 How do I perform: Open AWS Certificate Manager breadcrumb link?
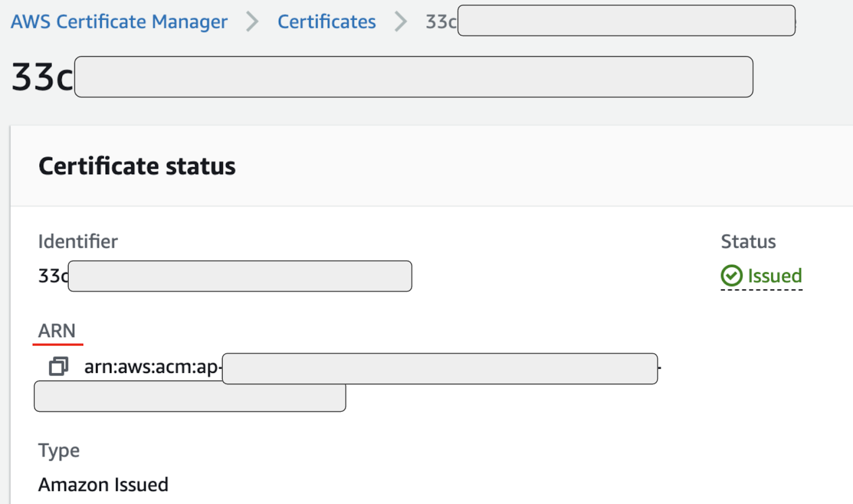pyautogui.click(x=119, y=22)
